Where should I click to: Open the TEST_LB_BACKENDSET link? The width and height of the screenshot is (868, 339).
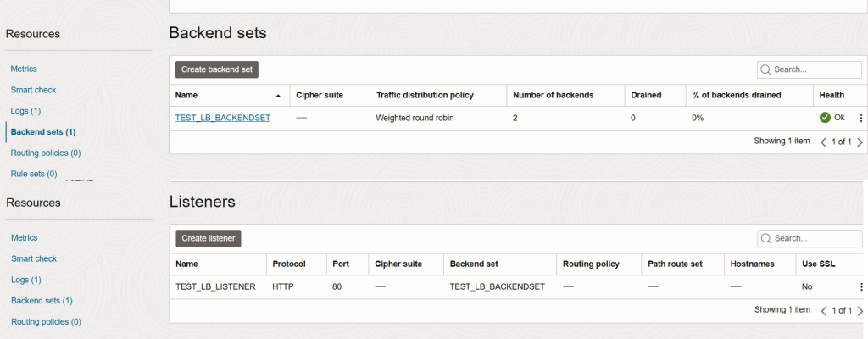[223, 118]
